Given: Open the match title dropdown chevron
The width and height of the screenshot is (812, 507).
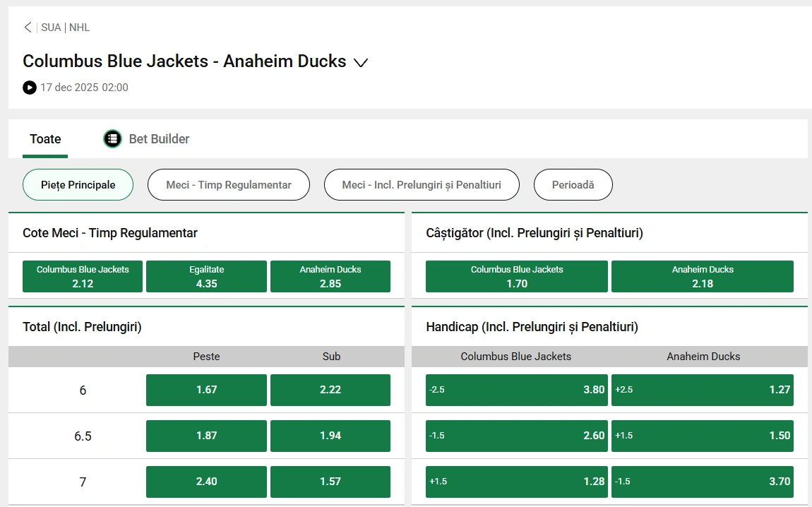Looking at the screenshot, I should coord(361,63).
